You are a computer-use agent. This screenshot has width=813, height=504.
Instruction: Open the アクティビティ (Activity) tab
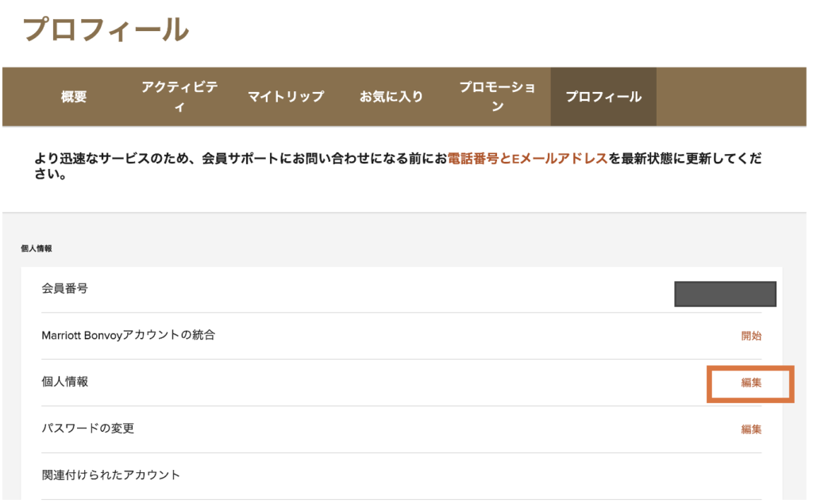pos(179,94)
